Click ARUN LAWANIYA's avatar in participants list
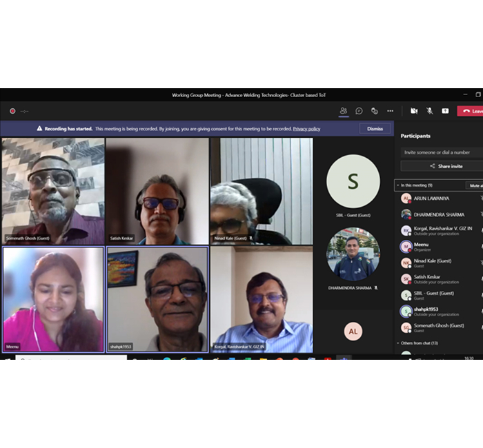 coord(406,198)
